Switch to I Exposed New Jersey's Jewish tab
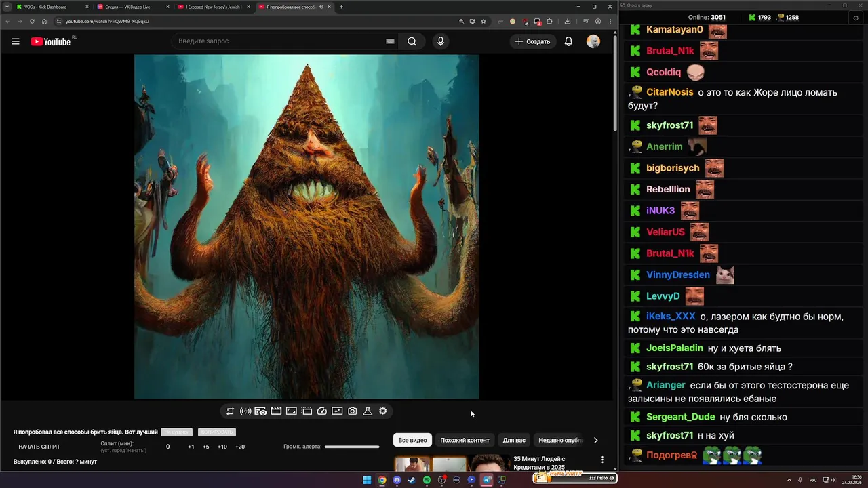The width and height of the screenshot is (868, 488). tap(214, 7)
